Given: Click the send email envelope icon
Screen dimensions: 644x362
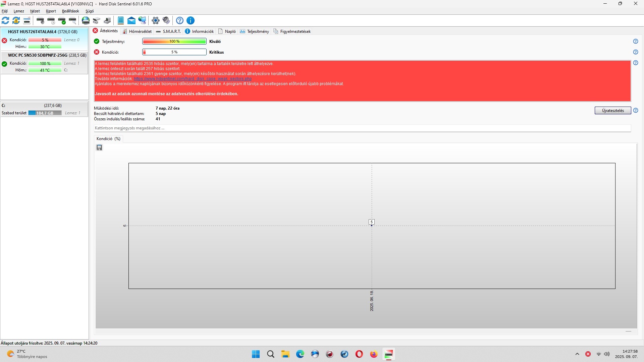Looking at the screenshot, I should coord(131,20).
